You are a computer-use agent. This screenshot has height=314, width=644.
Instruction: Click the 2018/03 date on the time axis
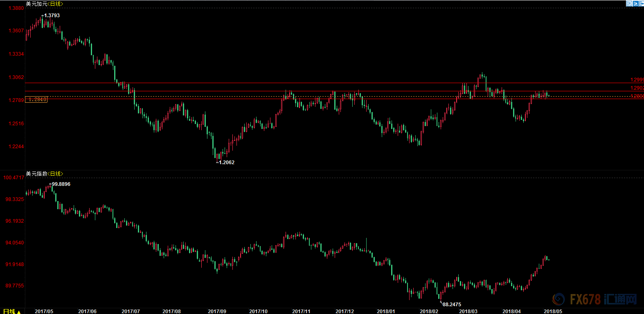[468, 312]
